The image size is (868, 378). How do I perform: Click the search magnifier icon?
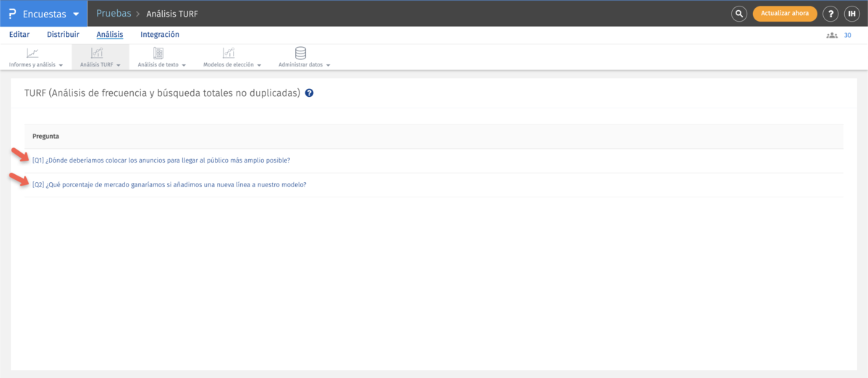(739, 14)
